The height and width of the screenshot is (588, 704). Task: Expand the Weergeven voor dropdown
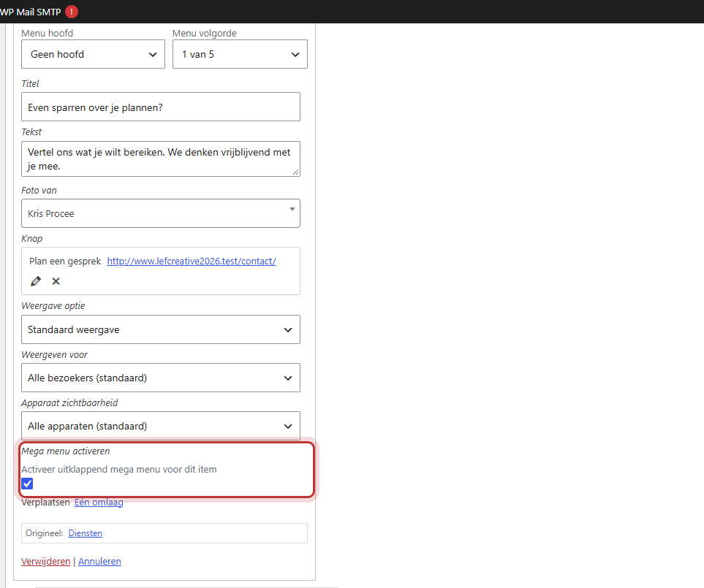point(161,378)
